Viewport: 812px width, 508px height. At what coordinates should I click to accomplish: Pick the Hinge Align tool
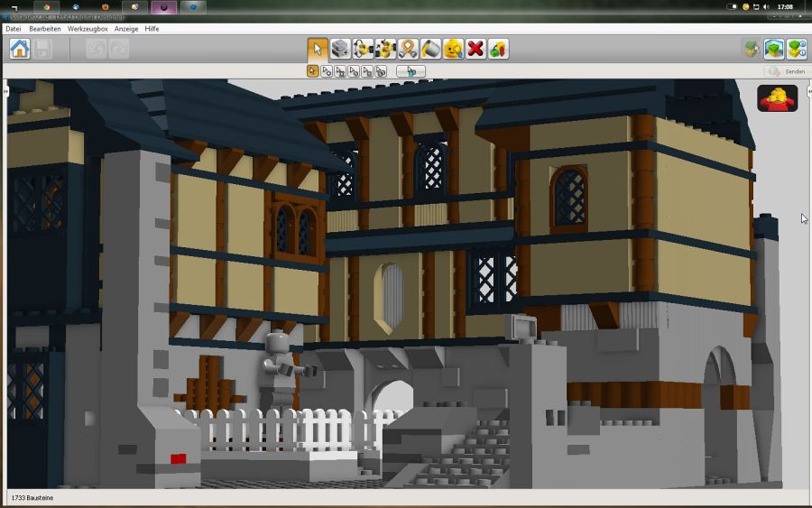(x=385, y=49)
